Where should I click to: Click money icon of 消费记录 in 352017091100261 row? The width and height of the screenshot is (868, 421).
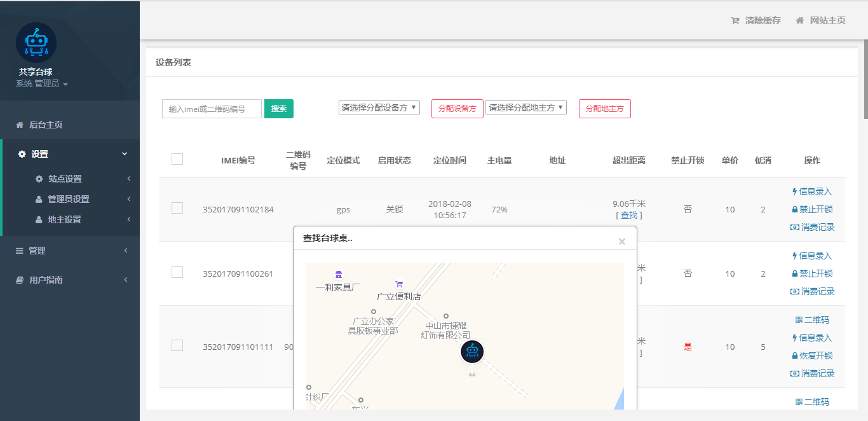point(794,291)
